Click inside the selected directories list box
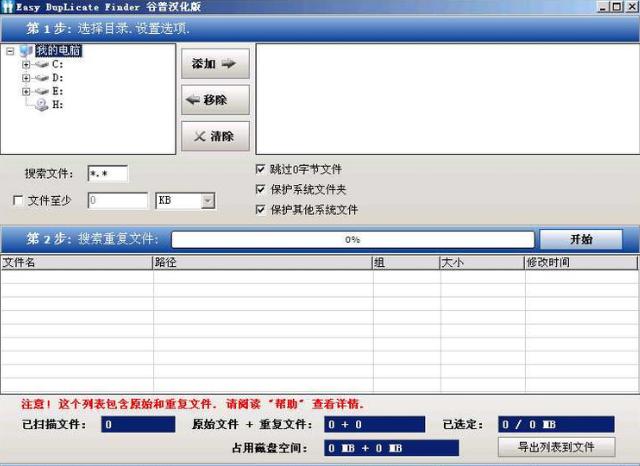This screenshot has width=640, height=466. coord(447,99)
